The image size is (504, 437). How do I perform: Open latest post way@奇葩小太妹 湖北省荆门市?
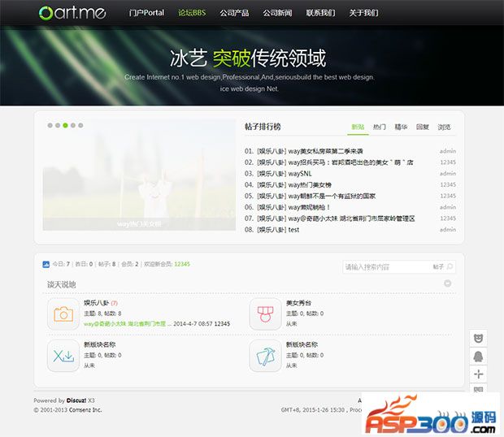(124, 323)
